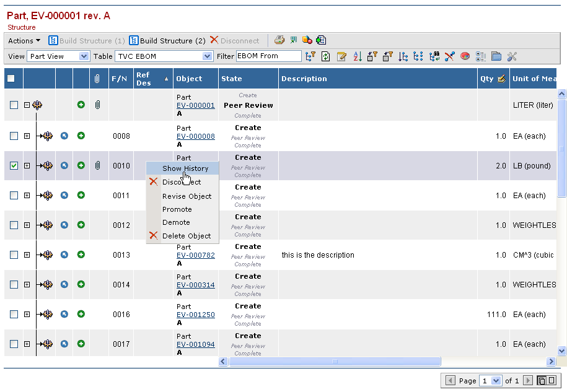Uncheck the checkbox for row 0010
The image size is (567, 392).
[x=14, y=165]
